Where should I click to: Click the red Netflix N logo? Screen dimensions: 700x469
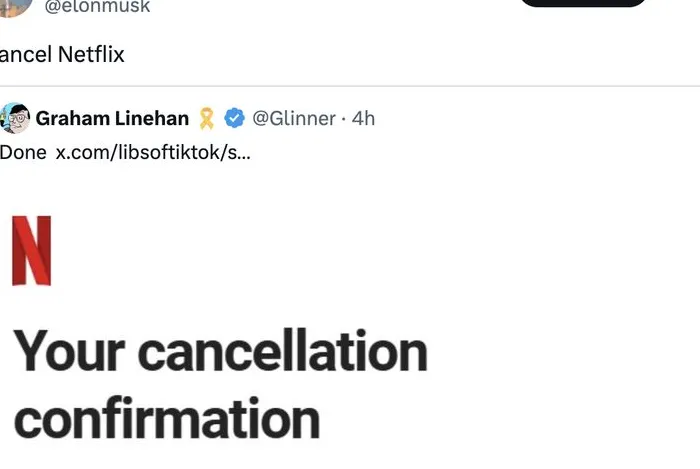pos(31,250)
